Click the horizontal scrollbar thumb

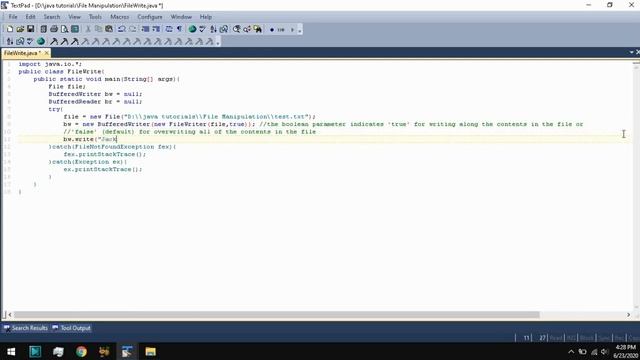coord(276,315)
